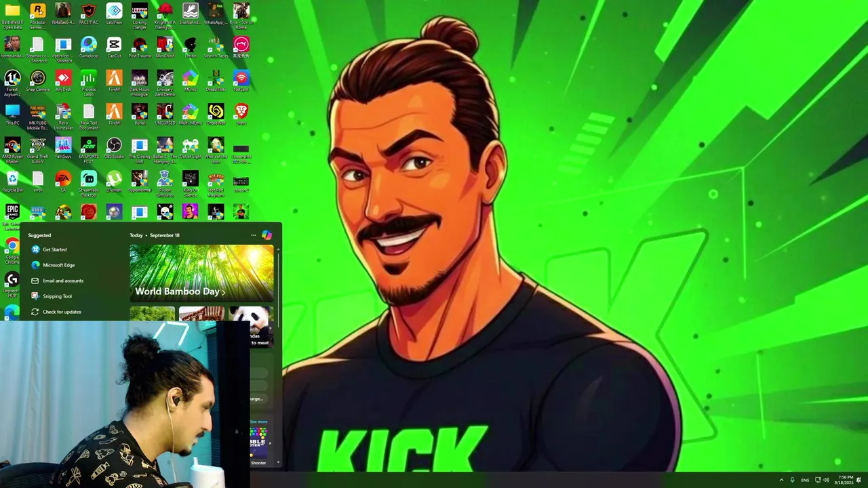Open the EA SPORTS FC 25 icon
Image resolution: width=868 pixels, height=488 pixels.
point(89,150)
